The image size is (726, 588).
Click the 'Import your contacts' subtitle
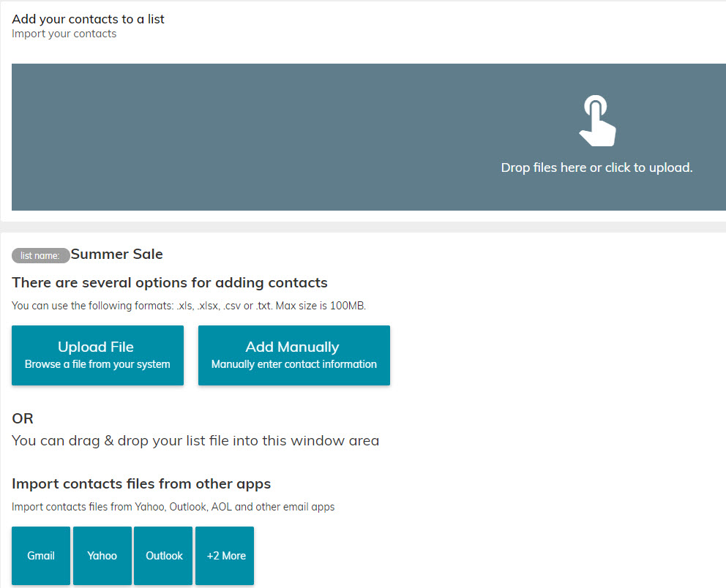(64, 34)
